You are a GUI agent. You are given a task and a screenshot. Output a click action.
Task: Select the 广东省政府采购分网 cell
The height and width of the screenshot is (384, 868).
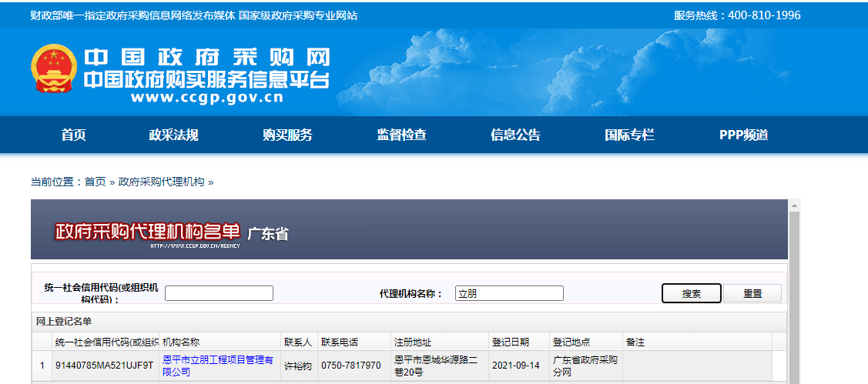click(587, 366)
